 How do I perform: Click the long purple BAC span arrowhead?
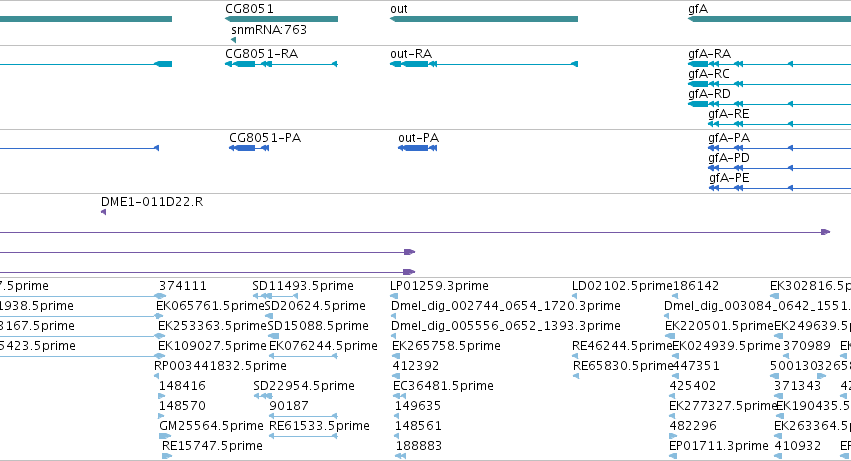[x=825, y=232]
